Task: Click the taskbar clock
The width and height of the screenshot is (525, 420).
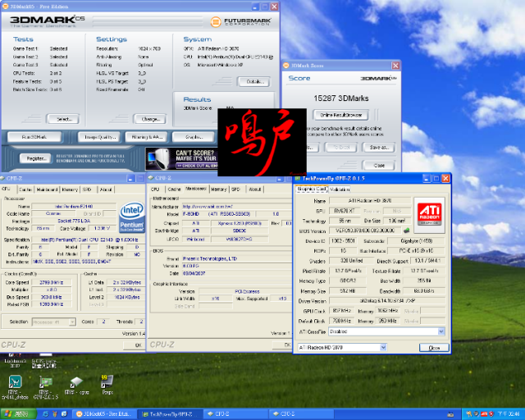Action: click(509, 414)
